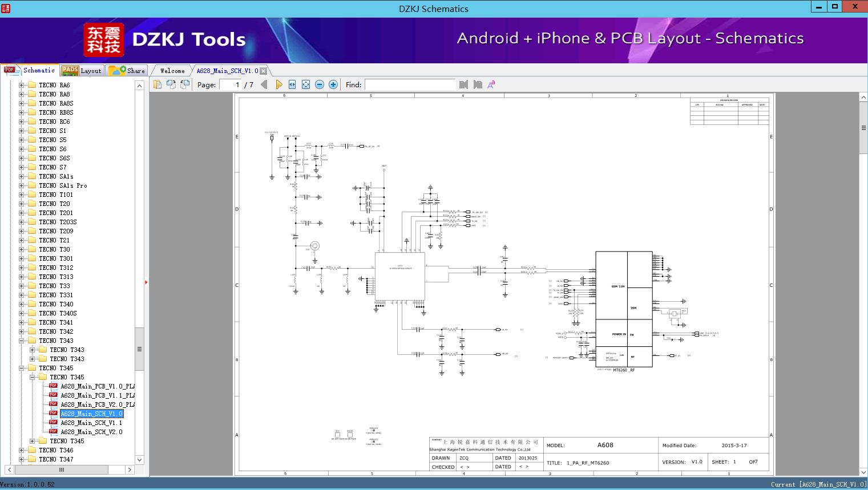Click find next result icon
This screenshot has width=868, height=490.
click(478, 84)
